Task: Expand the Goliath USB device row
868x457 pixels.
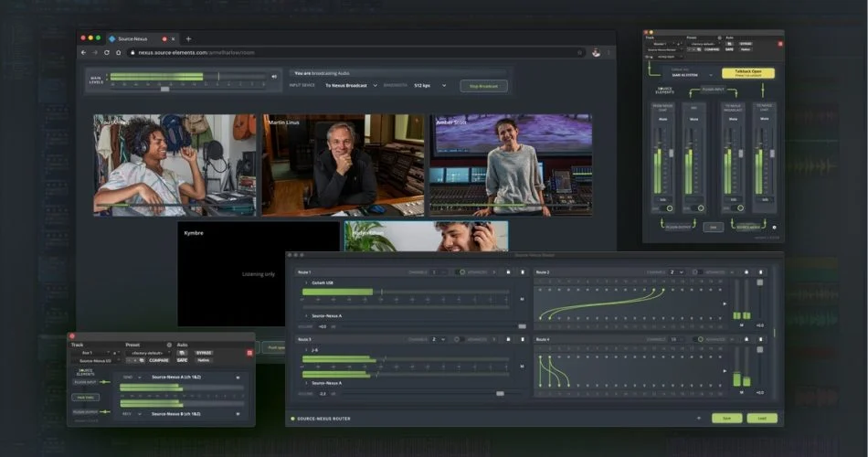Action: click(306, 283)
